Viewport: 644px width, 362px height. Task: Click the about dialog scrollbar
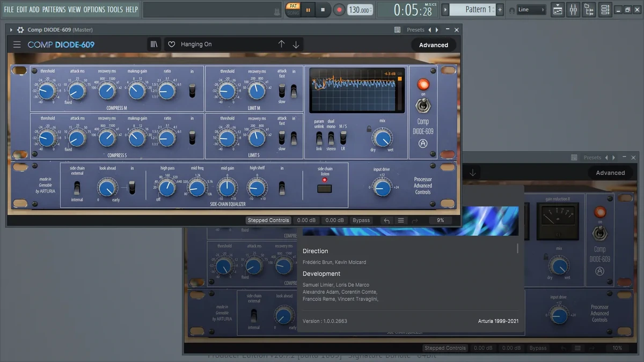518,248
